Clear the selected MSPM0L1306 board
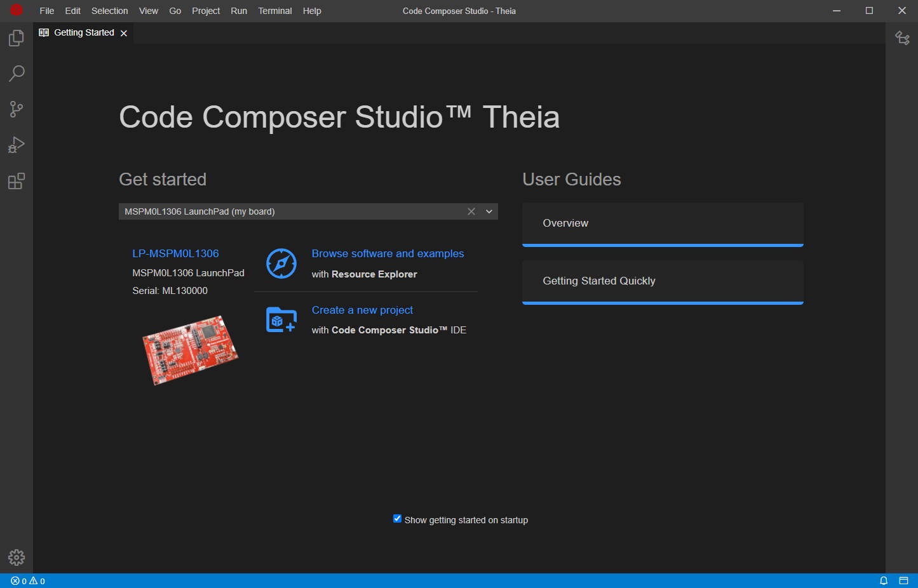The height and width of the screenshot is (588, 918). point(471,211)
